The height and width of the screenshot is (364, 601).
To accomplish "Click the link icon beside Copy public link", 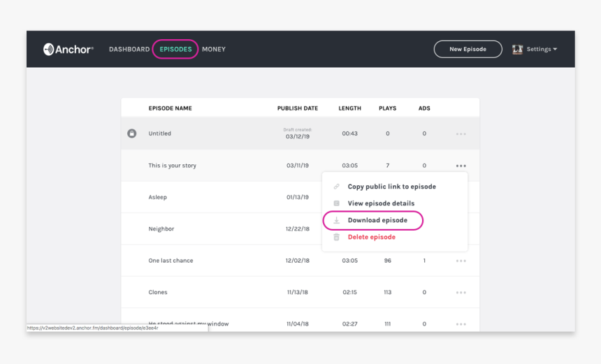I will tap(336, 187).
